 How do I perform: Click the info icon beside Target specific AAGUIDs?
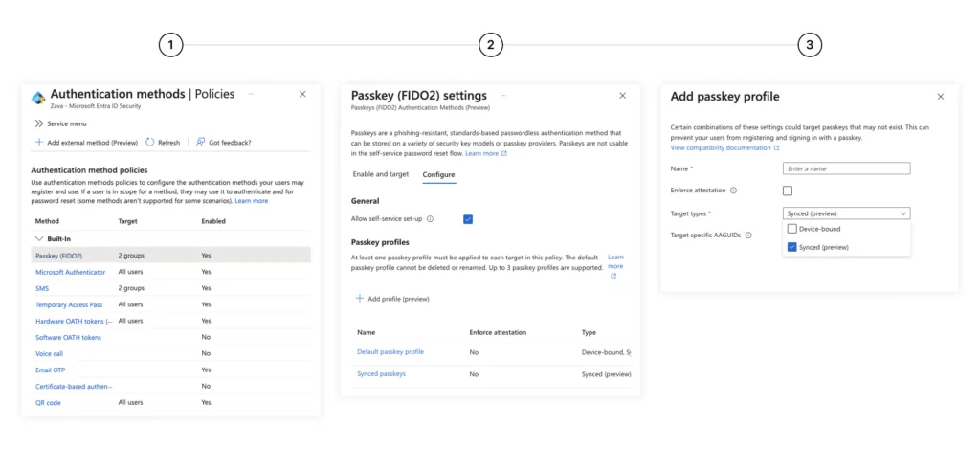(748, 235)
